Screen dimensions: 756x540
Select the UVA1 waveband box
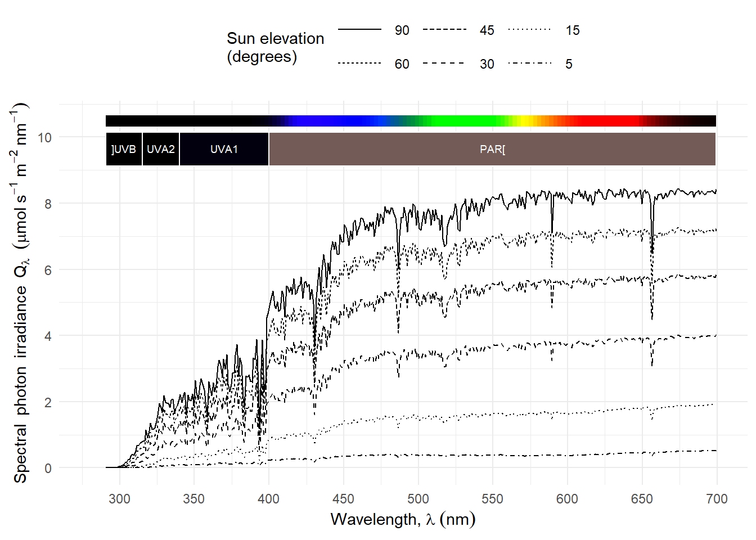(x=224, y=149)
